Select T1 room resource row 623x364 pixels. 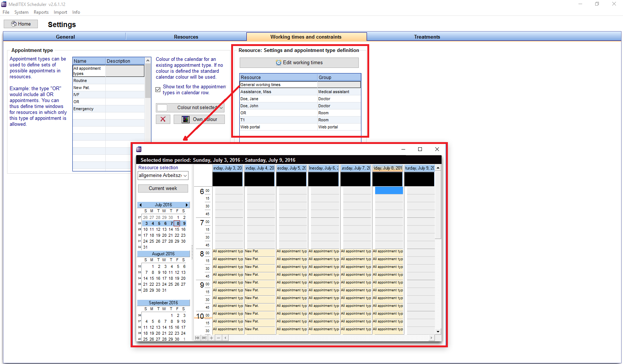(x=300, y=120)
